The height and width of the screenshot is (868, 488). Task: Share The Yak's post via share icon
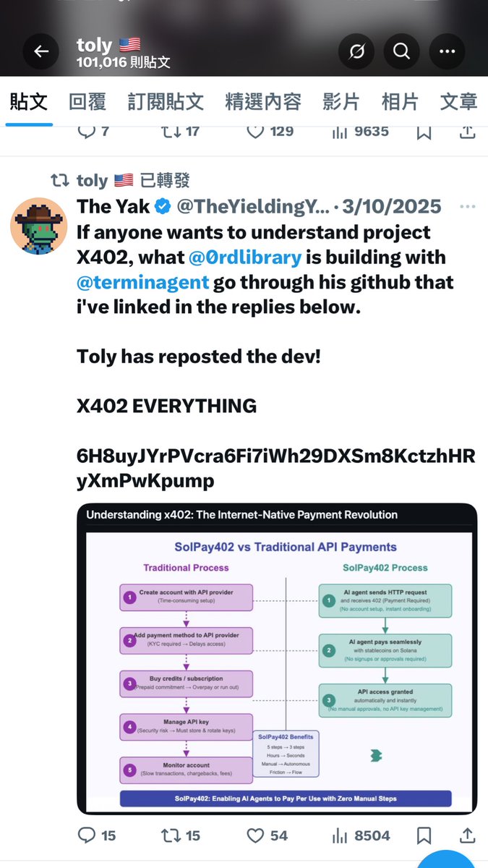click(467, 835)
